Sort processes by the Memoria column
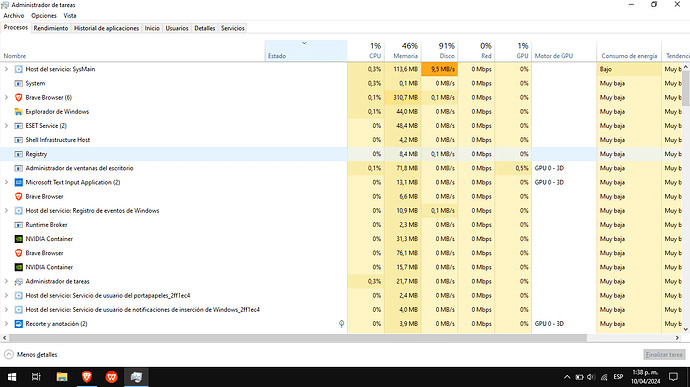Viewport: 690px width, 387px height. [403, 51]
